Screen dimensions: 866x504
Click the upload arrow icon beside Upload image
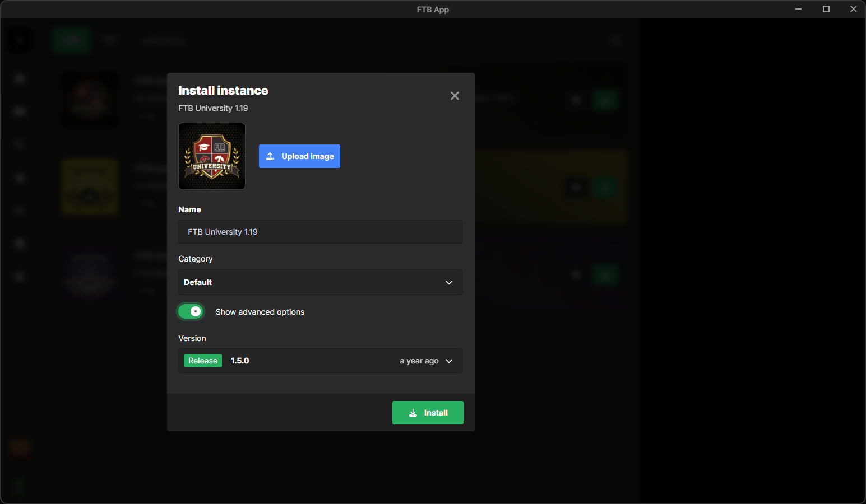[x=270, y=156]
